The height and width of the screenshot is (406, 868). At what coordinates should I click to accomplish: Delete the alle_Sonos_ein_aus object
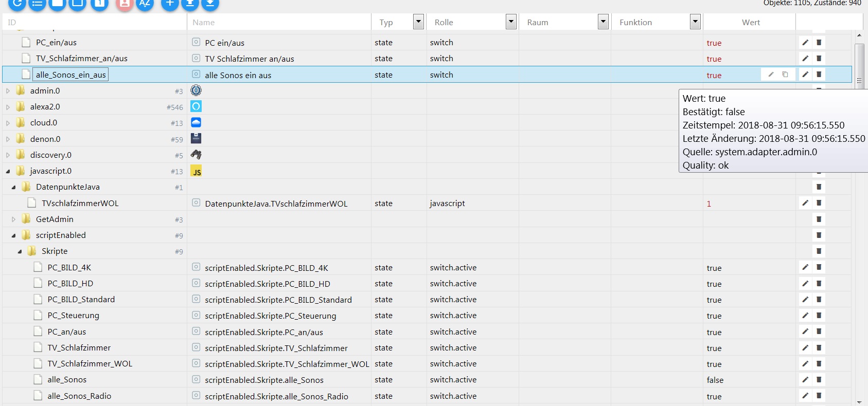tap(819, 75)
